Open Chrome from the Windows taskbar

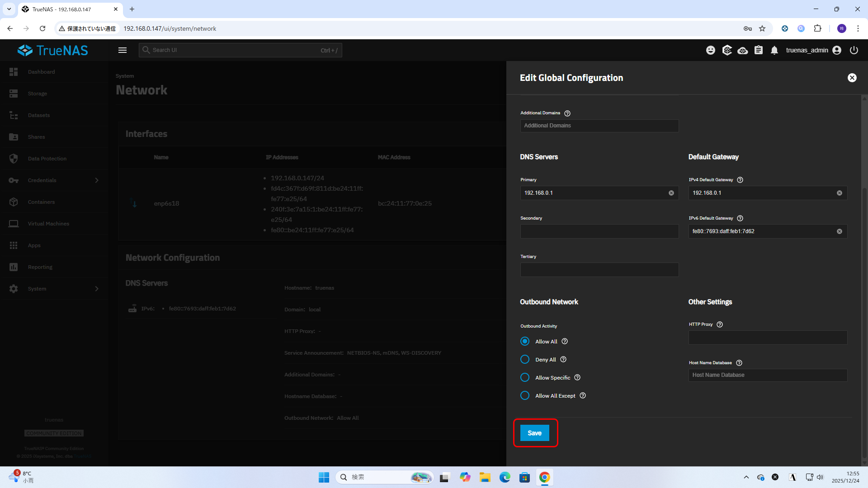tap(544, 477)
